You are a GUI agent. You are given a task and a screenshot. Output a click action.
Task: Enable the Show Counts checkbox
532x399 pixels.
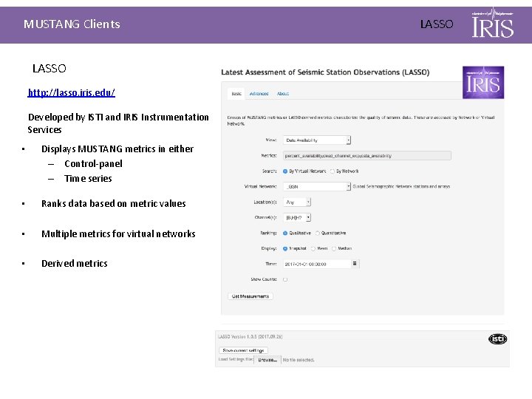[285, 279]
